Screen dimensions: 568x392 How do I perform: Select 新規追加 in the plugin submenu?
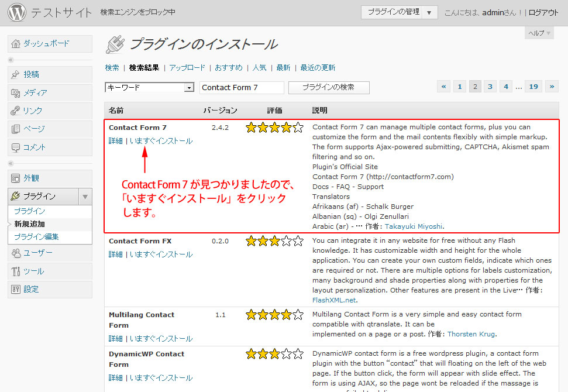pos(29,224)
